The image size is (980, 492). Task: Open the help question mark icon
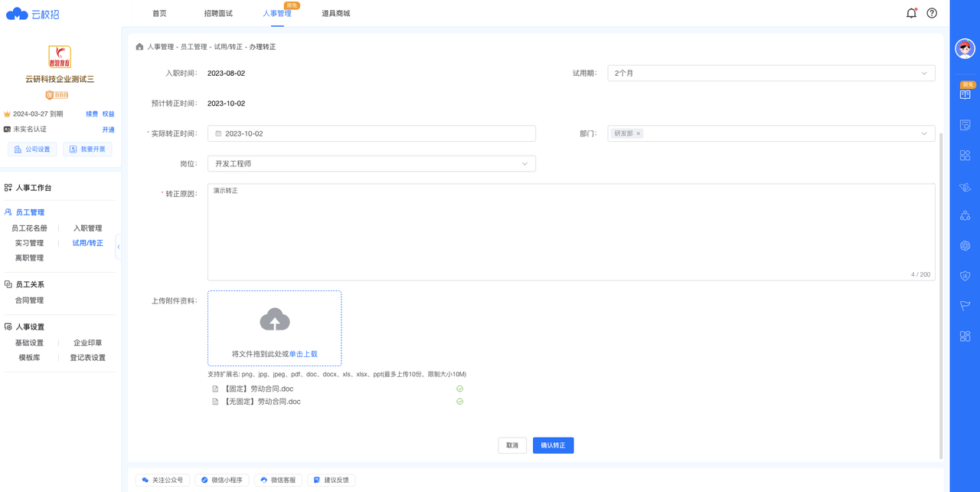click(x=932, y=13)
